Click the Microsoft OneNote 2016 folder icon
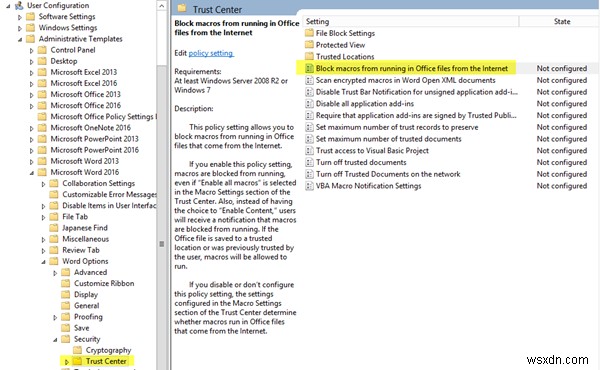This screenshot has width=600, height=370. pos(42,127)
